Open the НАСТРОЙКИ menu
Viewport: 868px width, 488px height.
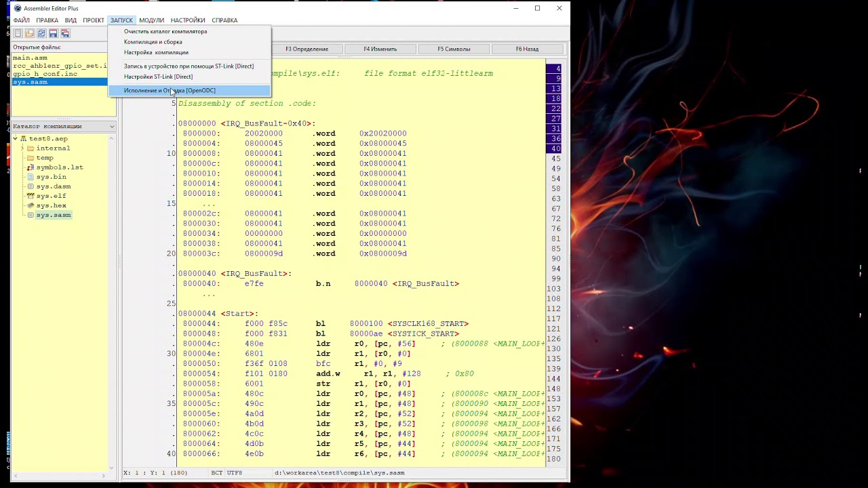[x=188, y=20]
